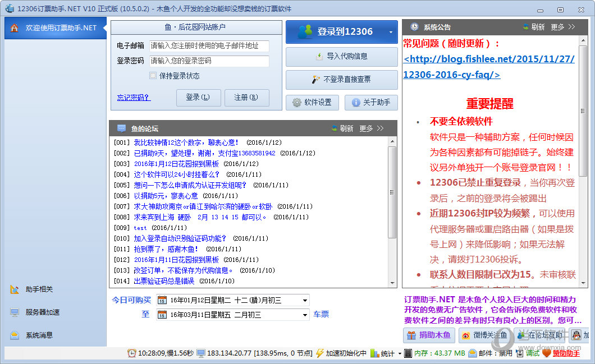Click the alarm clock time in the status bar

[161, 353]
